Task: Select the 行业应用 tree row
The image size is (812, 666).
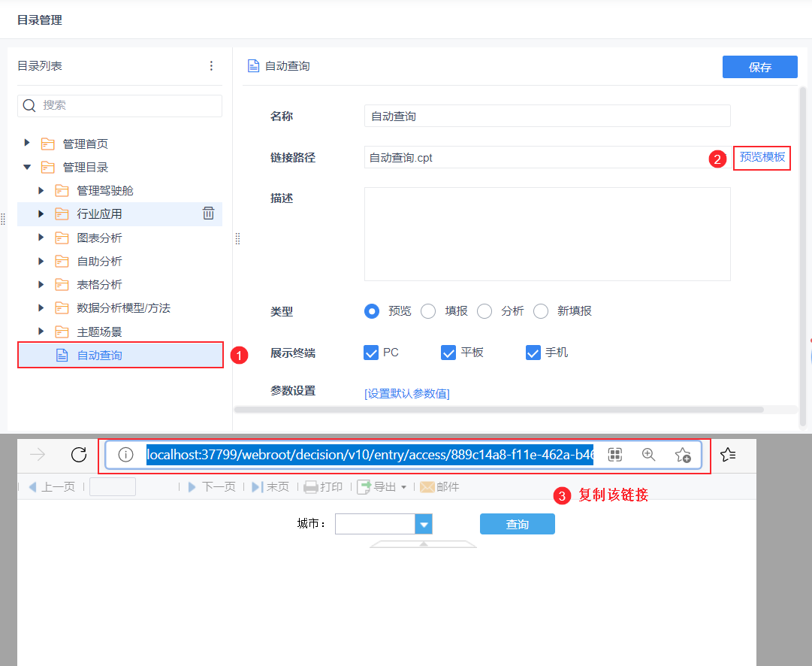Action: click(120, 213)
